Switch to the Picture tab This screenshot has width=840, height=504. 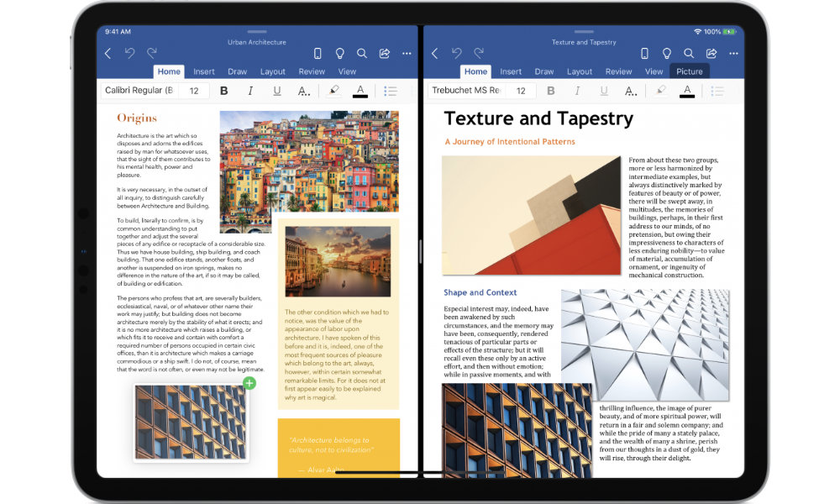point(690,72)
